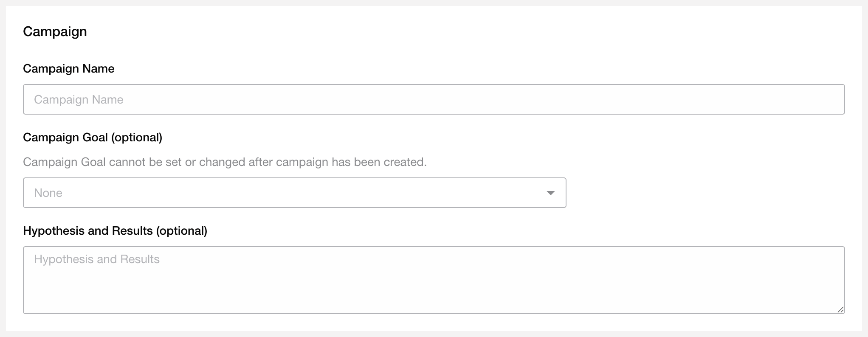Click the Campaign Name field label
Screen dimensions: 868x337
point(68,69)
